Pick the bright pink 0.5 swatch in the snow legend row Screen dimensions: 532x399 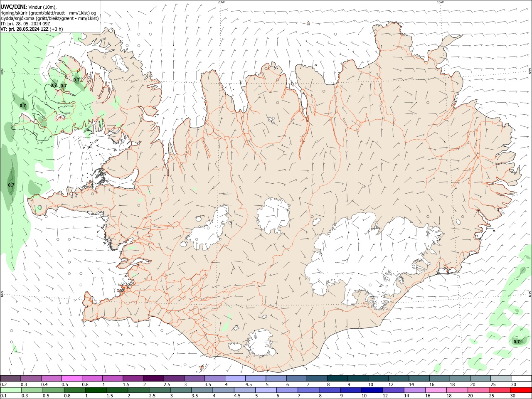tap(71, 378)
